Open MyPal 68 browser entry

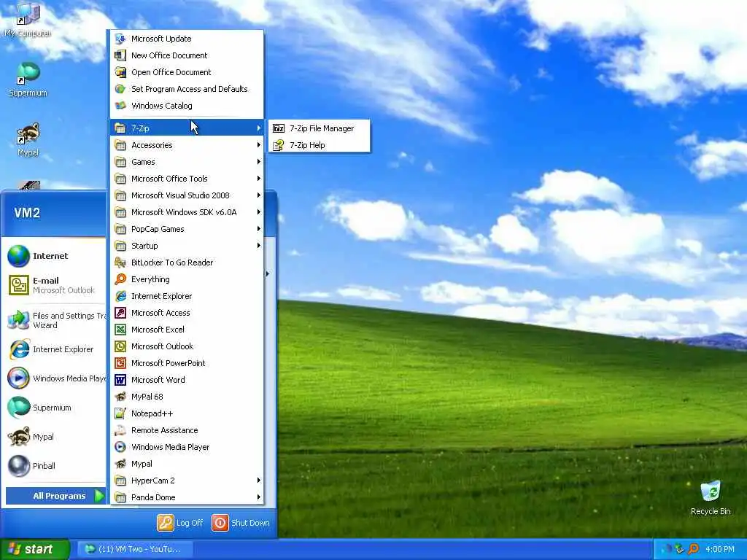[x=187, y=396]
